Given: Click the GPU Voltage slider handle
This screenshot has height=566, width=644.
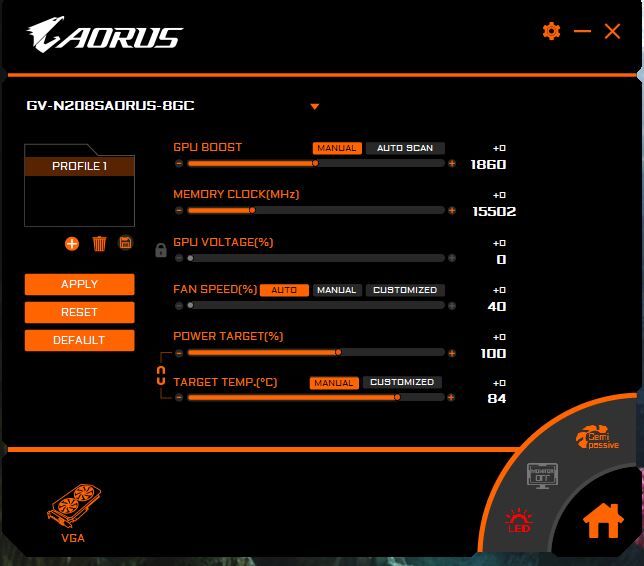Looking at the screenshot, I should (x=190, y=258).
